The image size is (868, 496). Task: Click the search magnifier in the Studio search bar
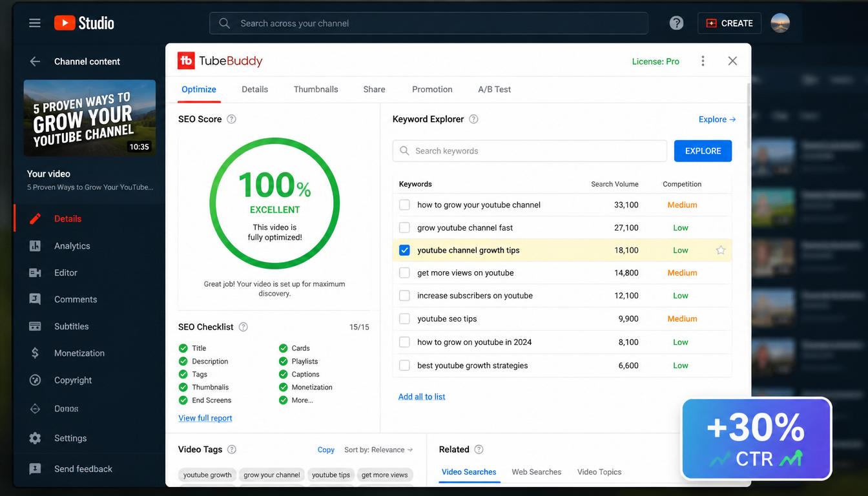tap(224, 23)
